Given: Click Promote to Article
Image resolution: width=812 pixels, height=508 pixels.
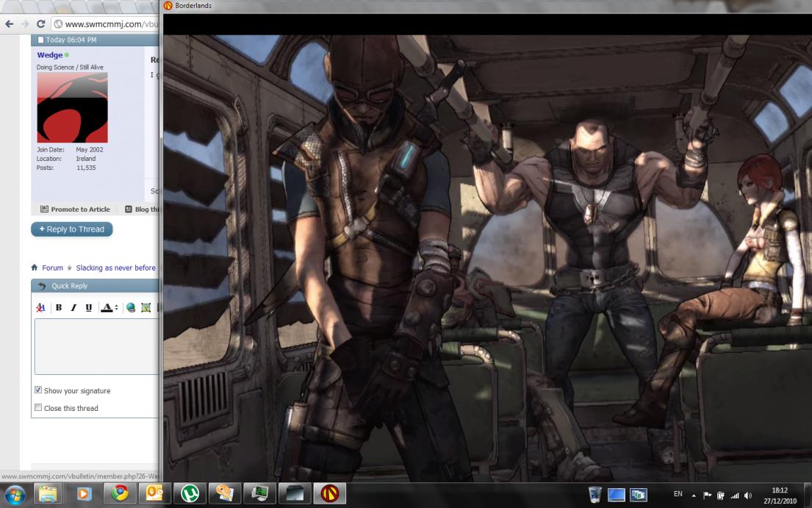Looking at the screenshot, I should 75,210.
